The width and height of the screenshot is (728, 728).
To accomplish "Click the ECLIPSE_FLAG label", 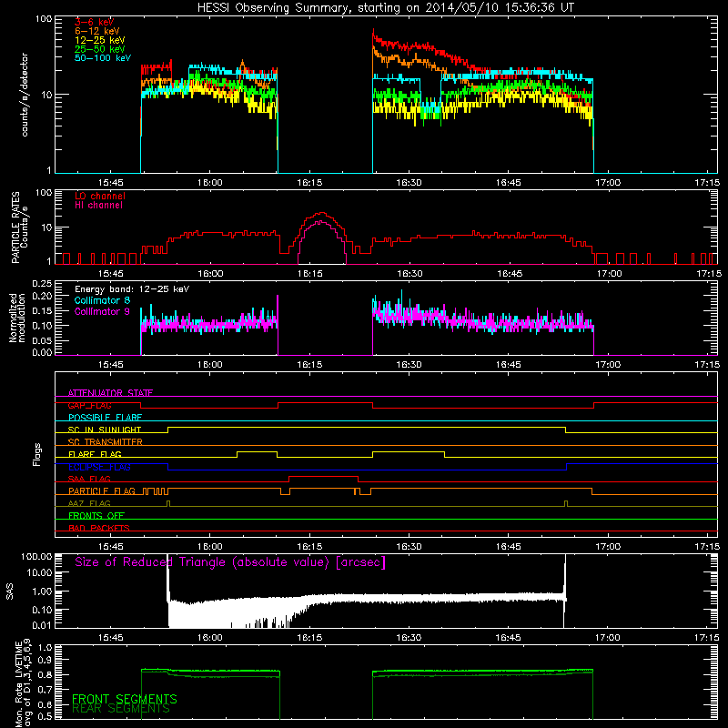I will pyautogui.click(x=99, y=467).
